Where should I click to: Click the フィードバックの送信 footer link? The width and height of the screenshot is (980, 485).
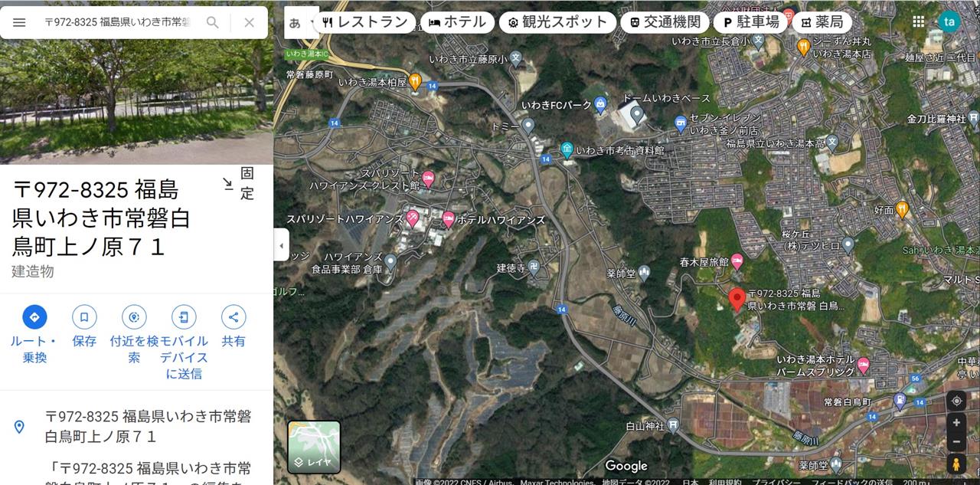click(x=852, y=481)
